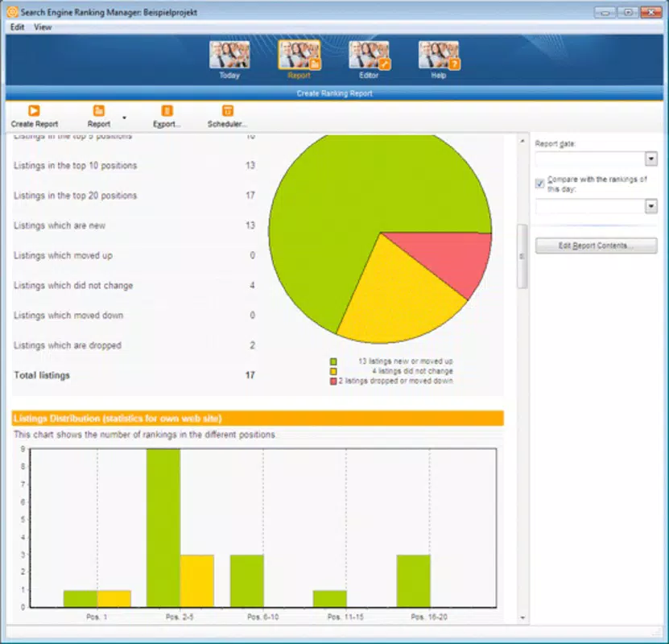
Task: Open the comparison day dropdown
Action: [x=650, y=206]
